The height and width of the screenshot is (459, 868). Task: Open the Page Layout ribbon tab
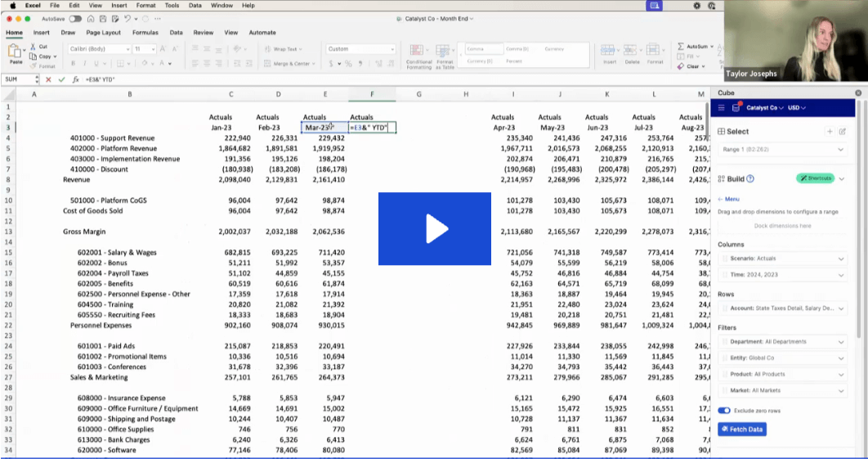click(x=103, y=33)
